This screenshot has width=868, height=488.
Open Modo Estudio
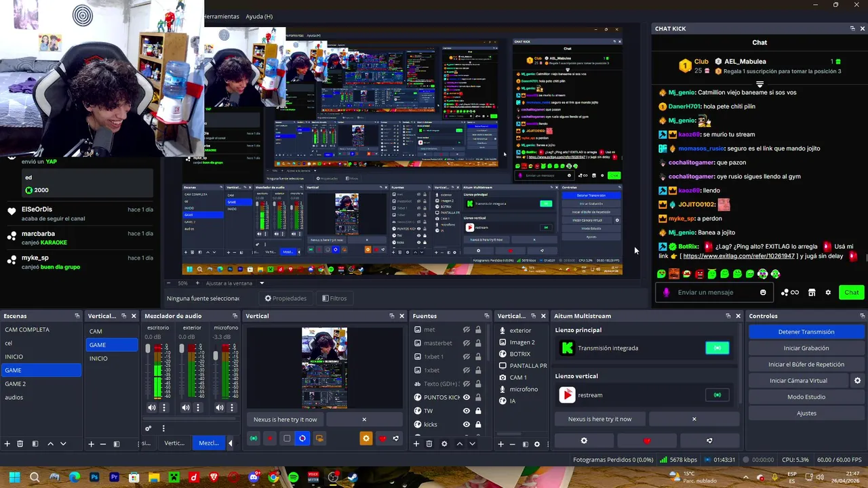[x=806, y=397]
